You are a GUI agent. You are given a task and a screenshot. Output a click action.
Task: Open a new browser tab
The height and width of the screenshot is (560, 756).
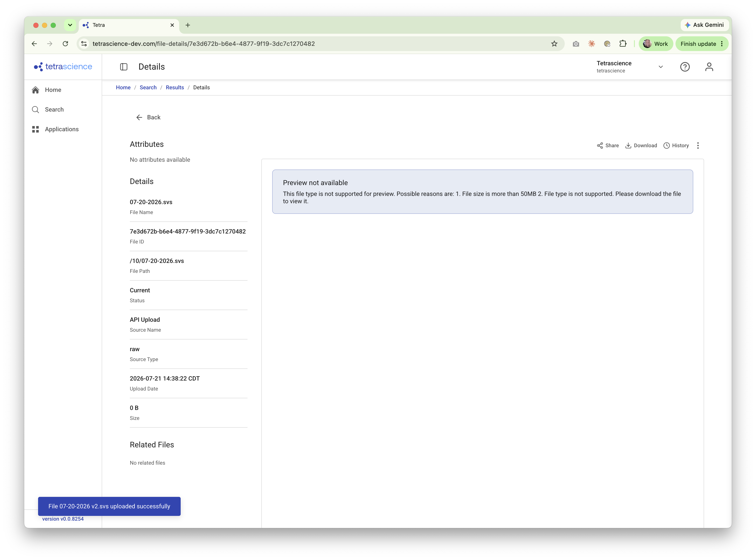tap(188, 25)
